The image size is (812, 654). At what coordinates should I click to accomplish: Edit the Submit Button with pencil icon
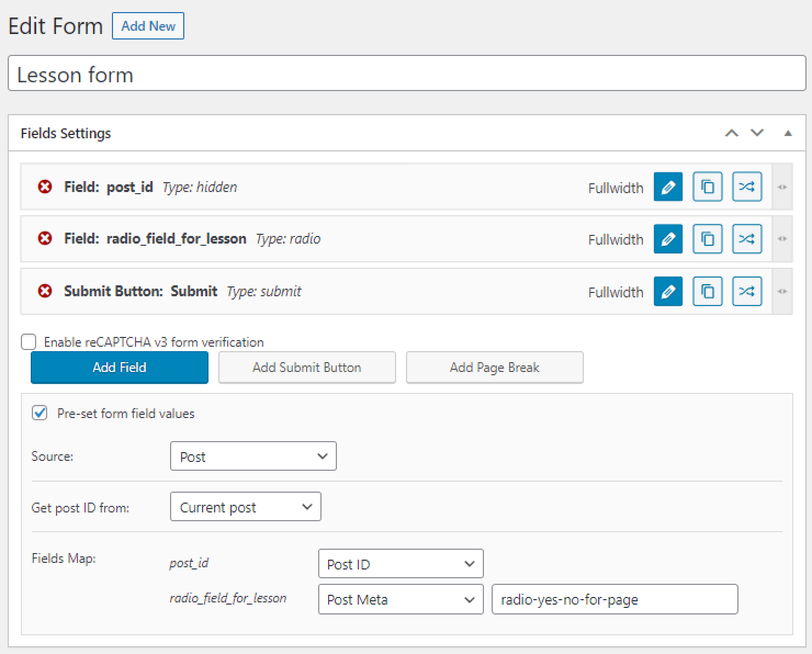coord(668,291)
